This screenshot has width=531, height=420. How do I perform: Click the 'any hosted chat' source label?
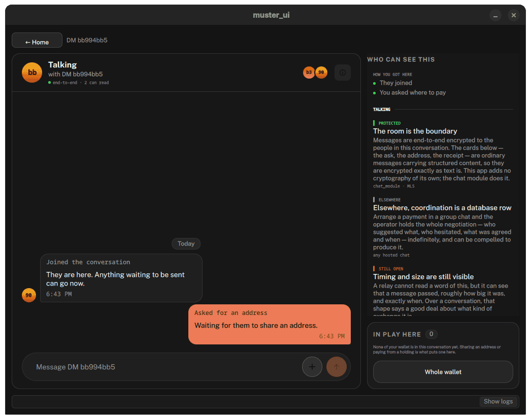click(391, 255)
